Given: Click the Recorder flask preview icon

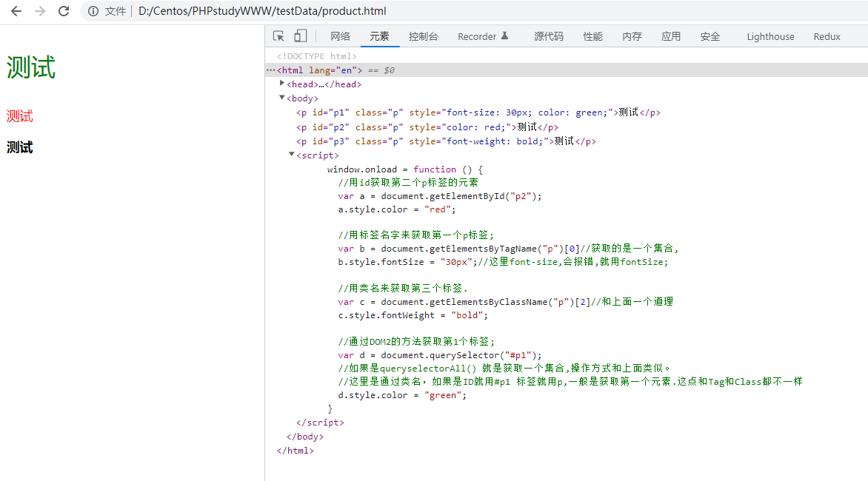Looking at the screenshot, I should 504,36.
